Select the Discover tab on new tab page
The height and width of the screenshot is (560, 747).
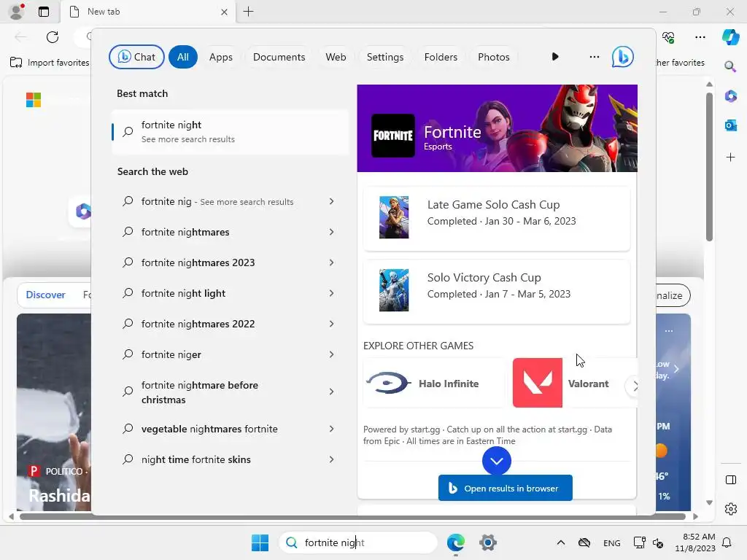click(45, 295)
